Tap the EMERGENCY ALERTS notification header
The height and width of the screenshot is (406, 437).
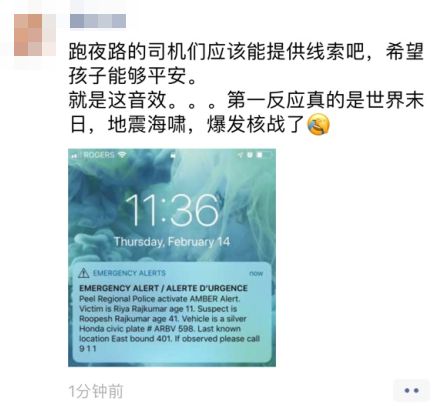pyautogui.click(x=129, y=273)
